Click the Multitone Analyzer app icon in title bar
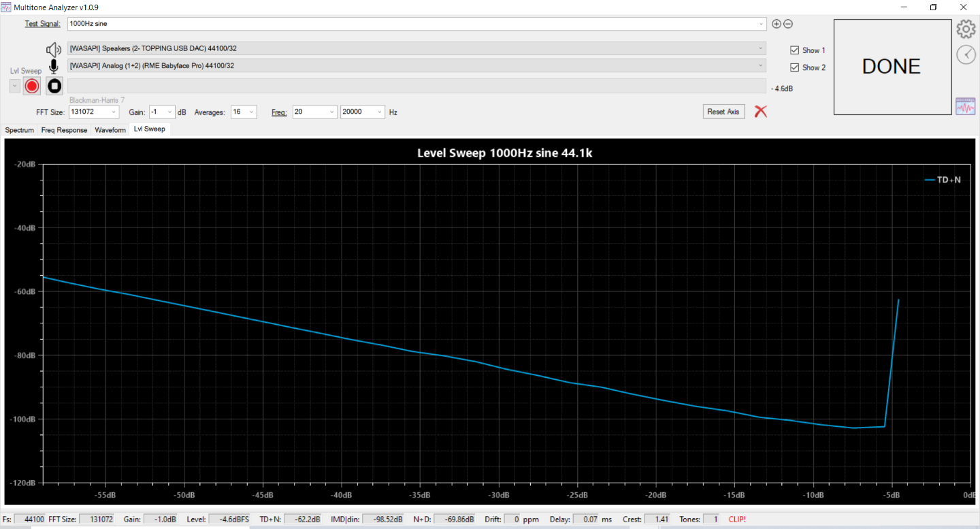The image size is (980, 529). 6,7
